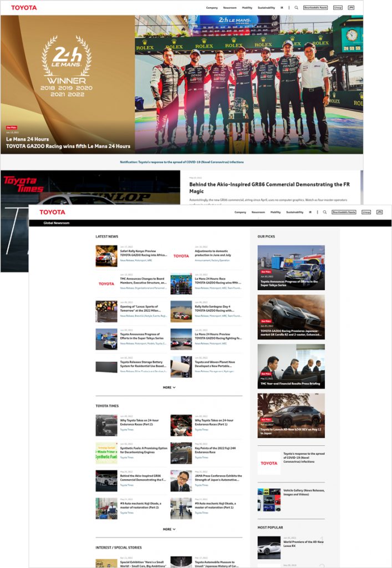Open Sustainability menu in the Global Newsroom header
The height and width of the screenshot is (568, 392).
coord(295,212)
